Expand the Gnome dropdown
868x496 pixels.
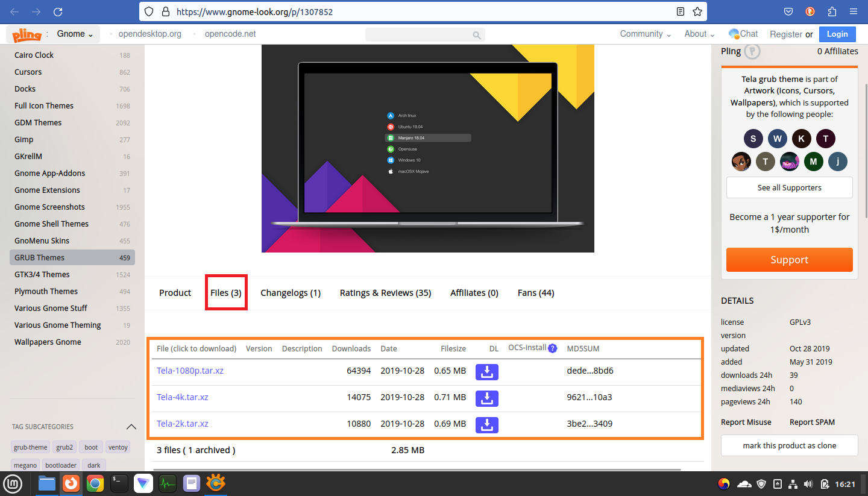click(75, 34)
